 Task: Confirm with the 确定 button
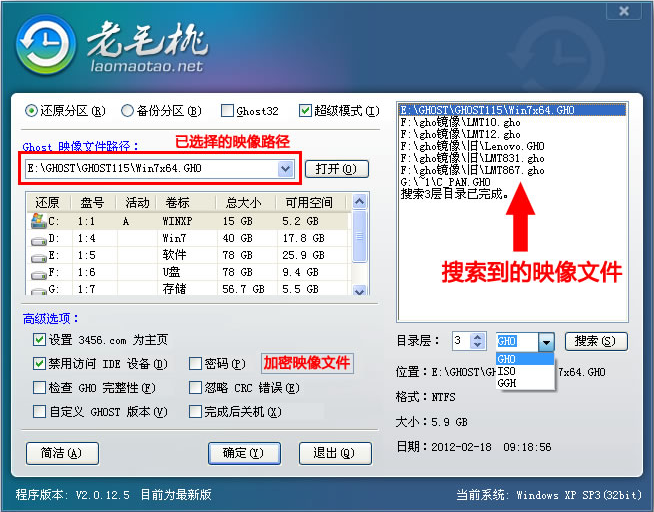[244, 453]
